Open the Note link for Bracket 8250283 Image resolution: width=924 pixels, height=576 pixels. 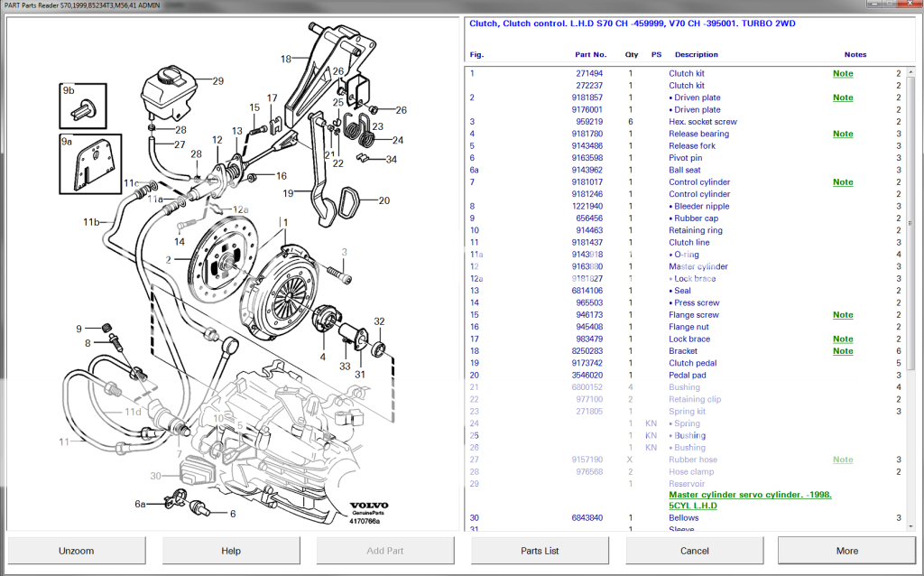[x=843, y=351]
